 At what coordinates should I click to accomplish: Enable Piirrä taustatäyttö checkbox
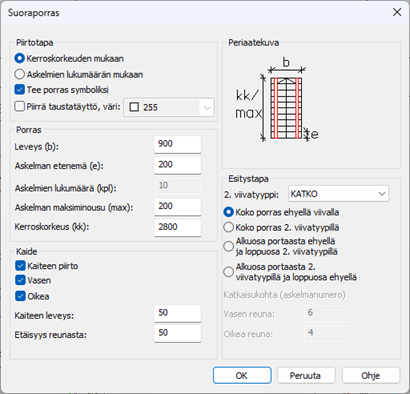click(x=20, y=107)
